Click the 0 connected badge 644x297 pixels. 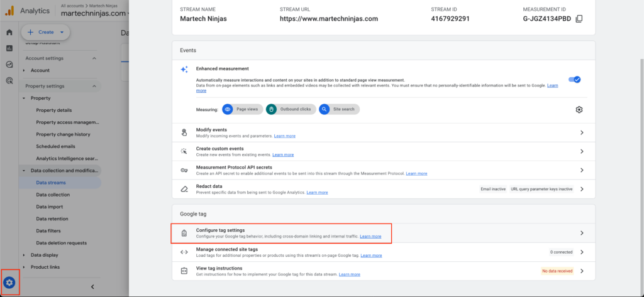[x=563, y=252]
